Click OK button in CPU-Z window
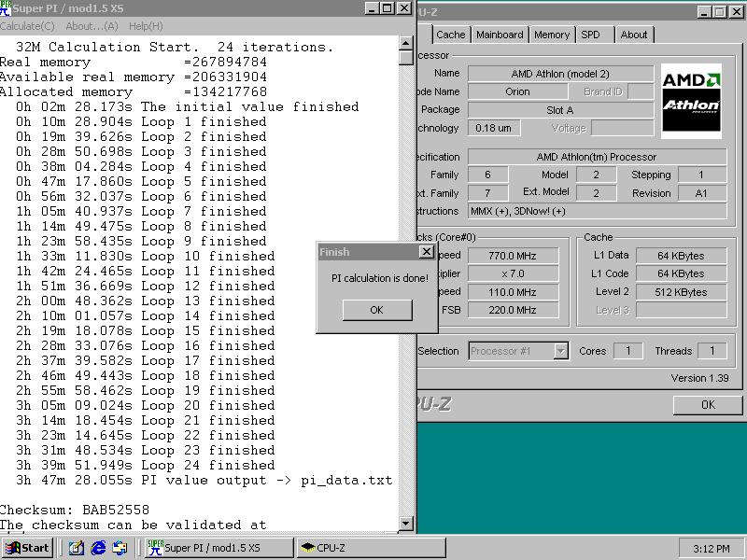The image size is (747, 560). [x=708, y=405]
